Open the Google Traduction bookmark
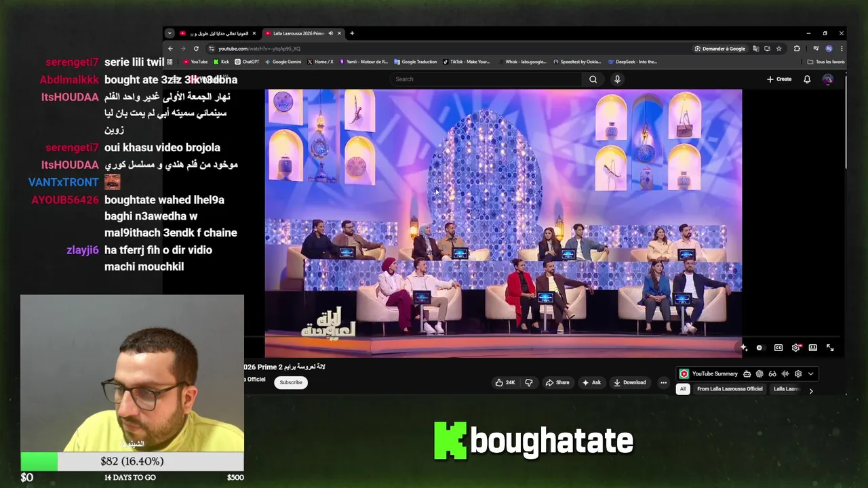Viewport: 868px width, 488px height. point(415,62)
